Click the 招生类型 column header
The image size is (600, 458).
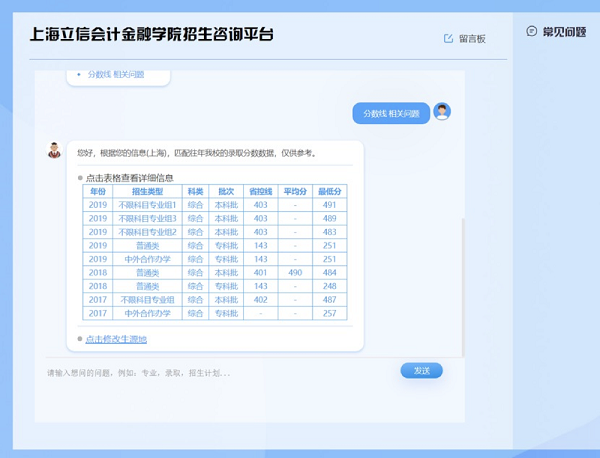point(147,191)
